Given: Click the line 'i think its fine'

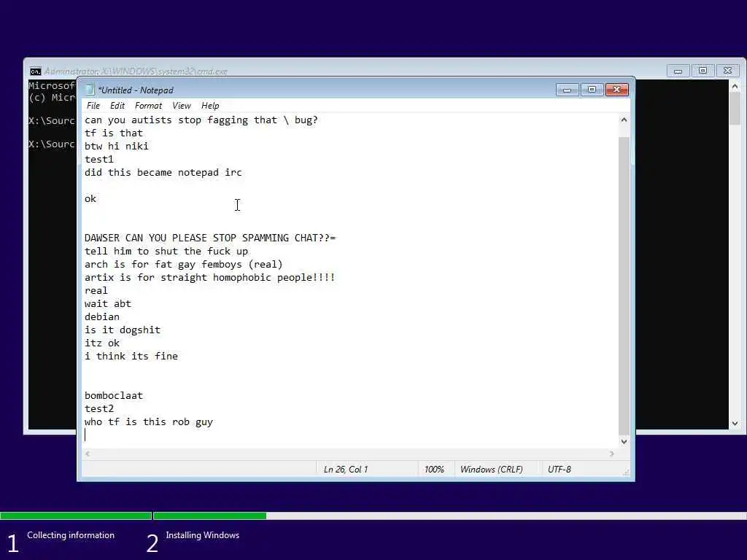Looking at the screenshot, I should pos(131,356).
